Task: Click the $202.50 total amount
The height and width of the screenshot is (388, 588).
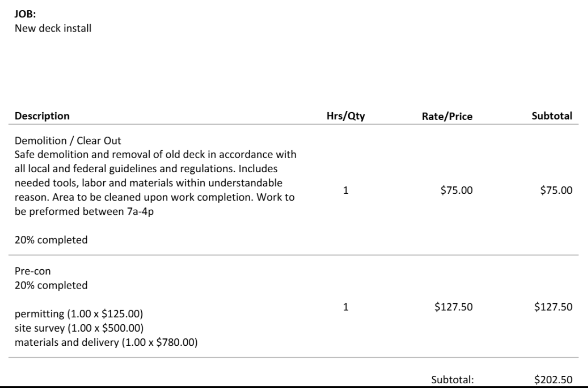Action: pos(554,380)
